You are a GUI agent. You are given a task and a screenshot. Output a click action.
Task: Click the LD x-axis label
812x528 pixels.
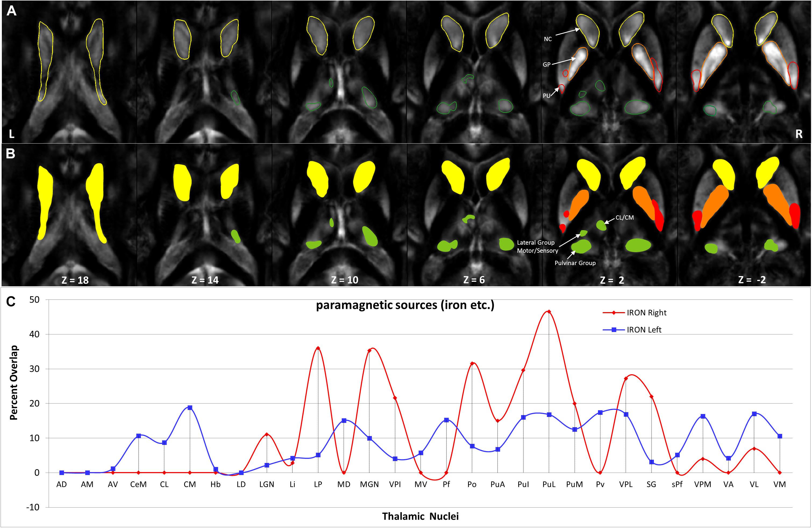241,484
